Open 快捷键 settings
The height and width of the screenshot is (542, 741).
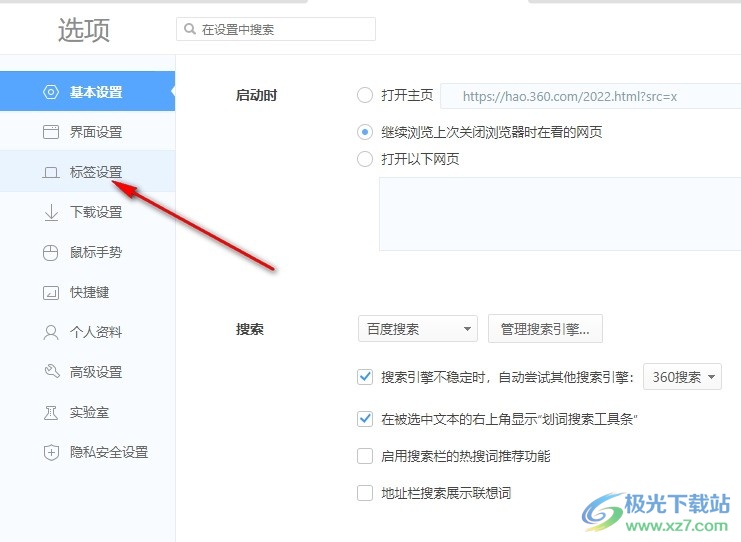click(x=87, y=293)
